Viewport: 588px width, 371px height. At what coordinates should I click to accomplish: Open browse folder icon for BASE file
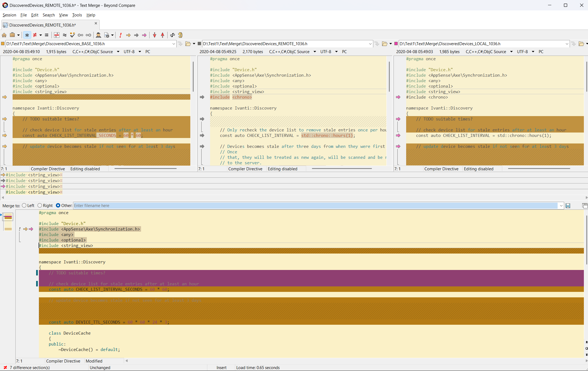pos(188,44)
